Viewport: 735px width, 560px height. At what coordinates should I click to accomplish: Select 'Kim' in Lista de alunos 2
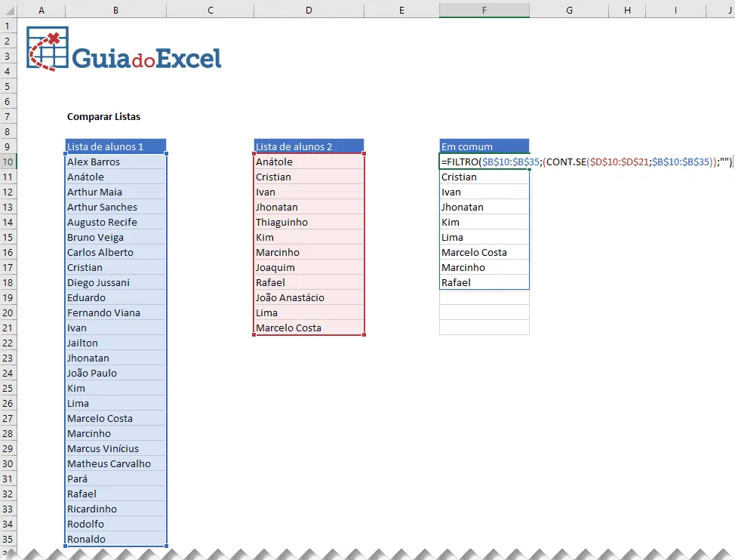309,237
